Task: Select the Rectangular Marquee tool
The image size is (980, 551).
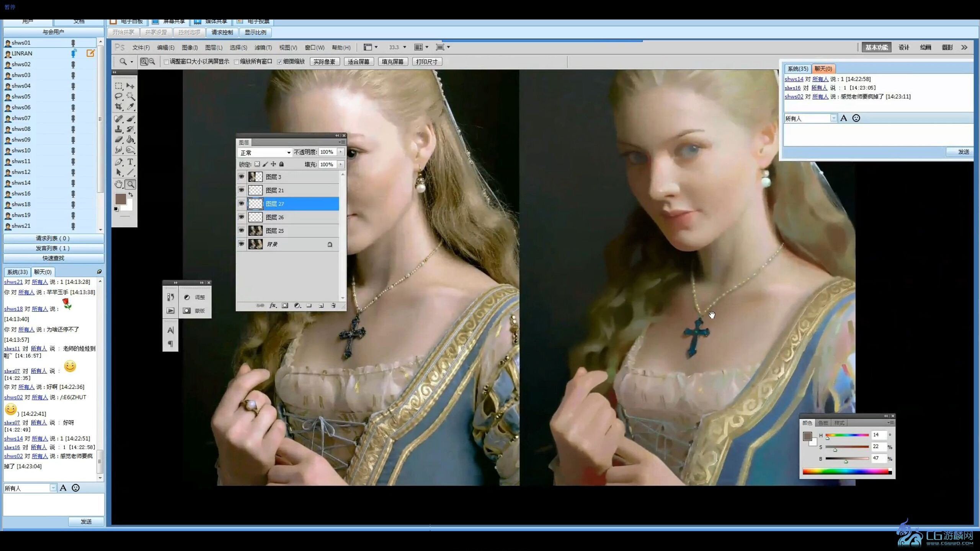Action: tap(119, 86)
